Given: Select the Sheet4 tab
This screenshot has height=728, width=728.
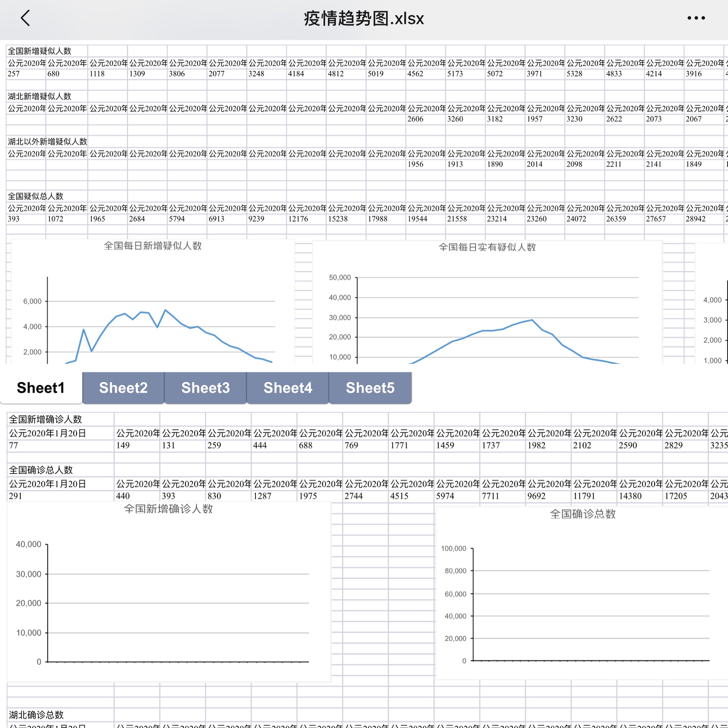Looking at the screenshot, I should pyautogui.click(x=288, y=388).
